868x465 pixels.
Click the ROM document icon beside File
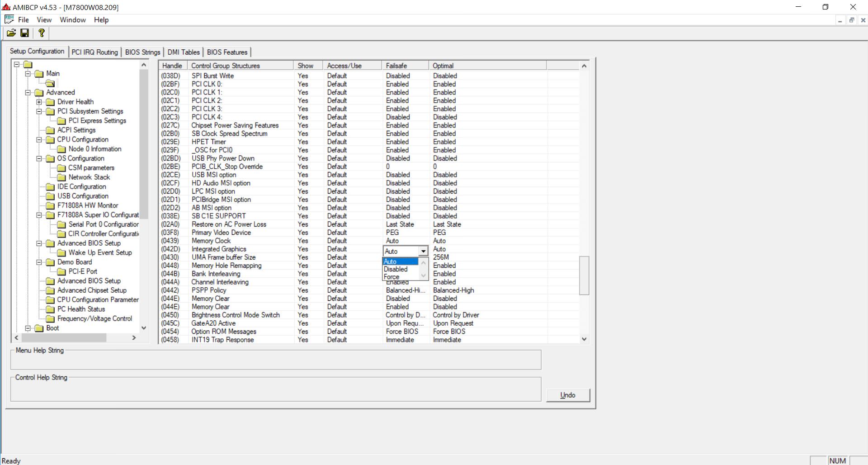point(9,19)
